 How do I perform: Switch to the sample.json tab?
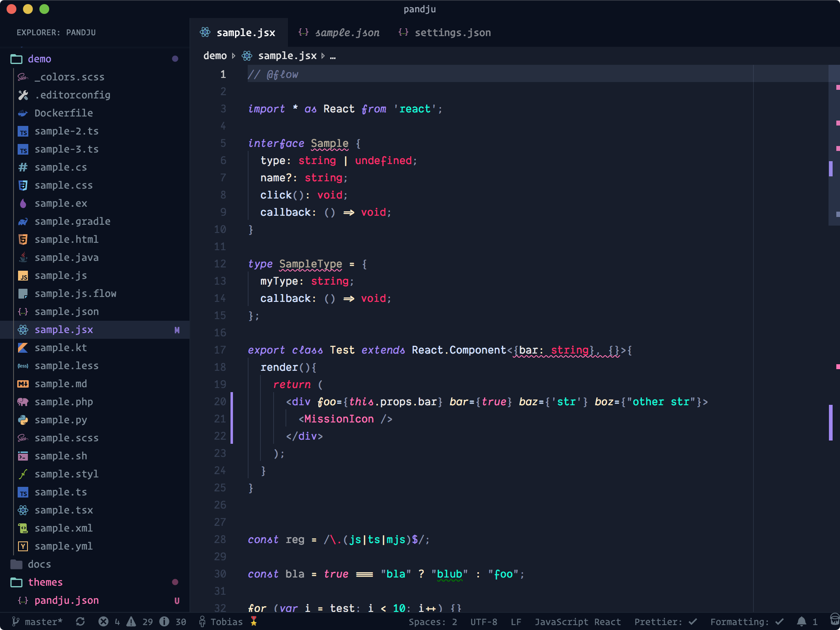coord(347,32)
